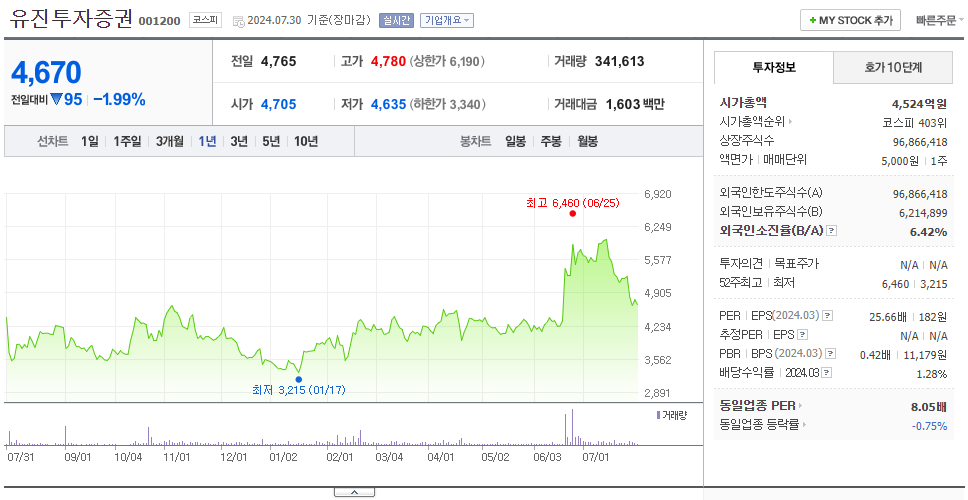Click the arrow next to 동일업종 등락률

click(804, 425)
